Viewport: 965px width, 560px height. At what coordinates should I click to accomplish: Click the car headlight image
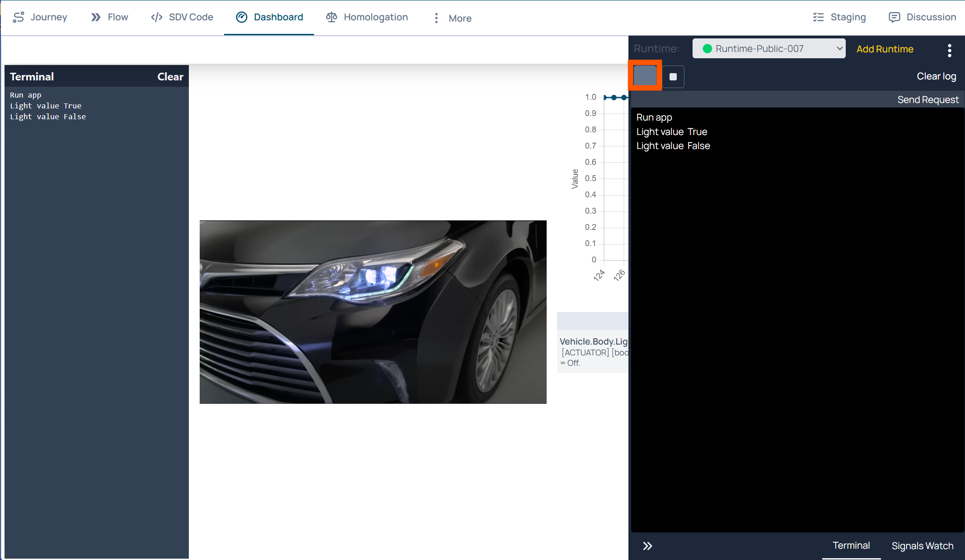(373, 312)
